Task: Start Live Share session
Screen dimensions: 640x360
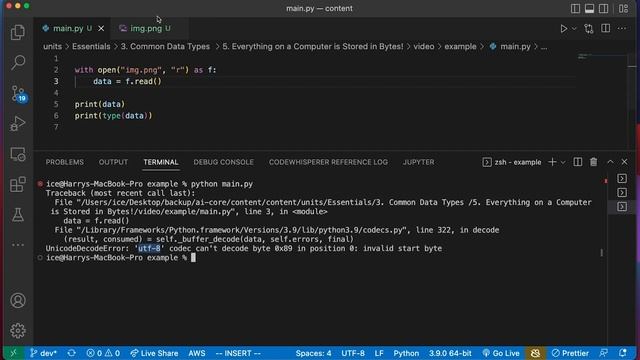Action: click(x=154, y=353)
